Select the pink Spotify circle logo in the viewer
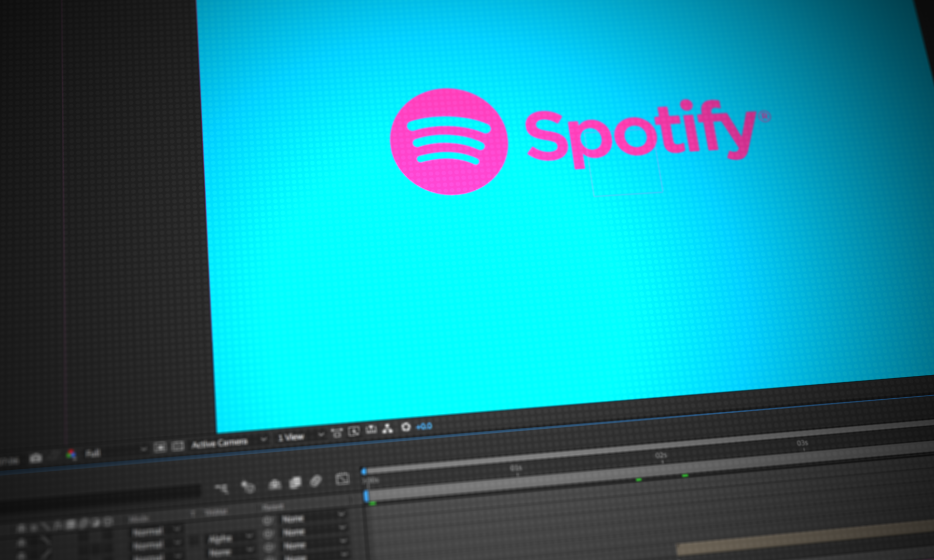This screenshot has width=934, height=560. pos(448,142)
